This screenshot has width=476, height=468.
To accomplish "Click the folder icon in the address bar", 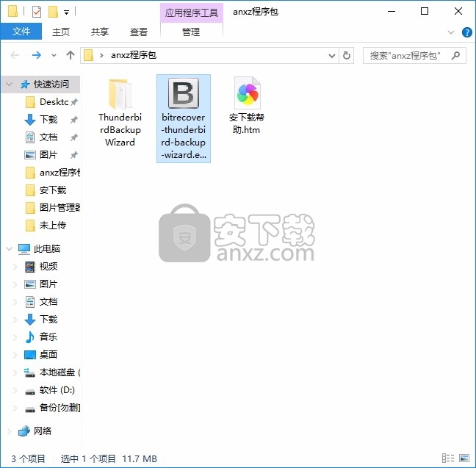I will click(x=88, y=56).
